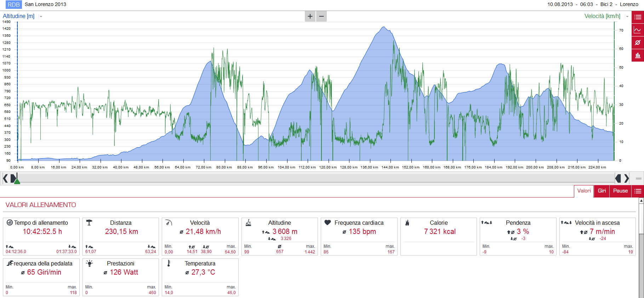644x298 pixels.
Task: Switch to the Pause tab
Action: click(620, 191)
